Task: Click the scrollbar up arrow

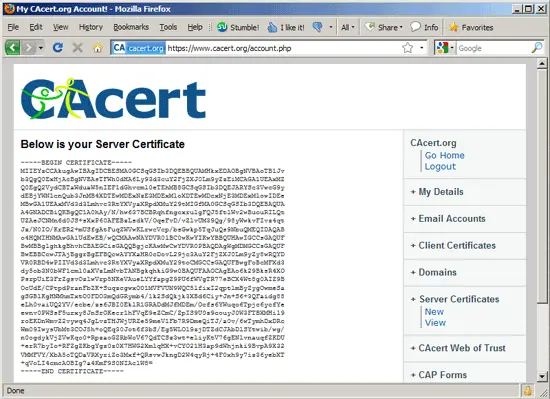Action: [x=542, y=63]
